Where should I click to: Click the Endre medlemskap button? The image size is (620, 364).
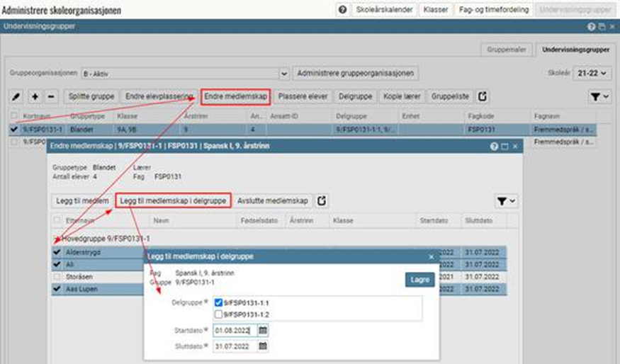236,96
